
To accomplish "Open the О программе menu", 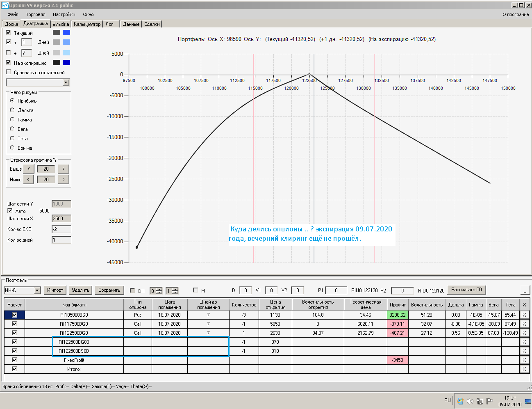I will 516,14.
